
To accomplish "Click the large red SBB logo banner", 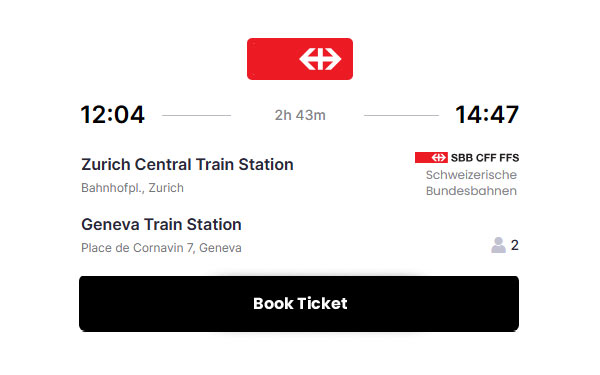I will [x=300, y=59].
